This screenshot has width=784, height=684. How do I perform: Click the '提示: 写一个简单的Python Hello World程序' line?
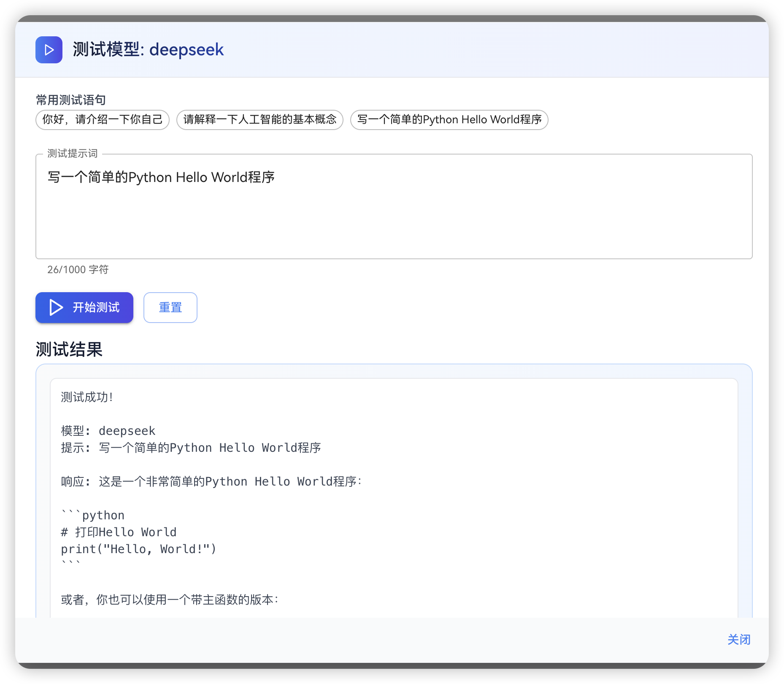(191, 448)
